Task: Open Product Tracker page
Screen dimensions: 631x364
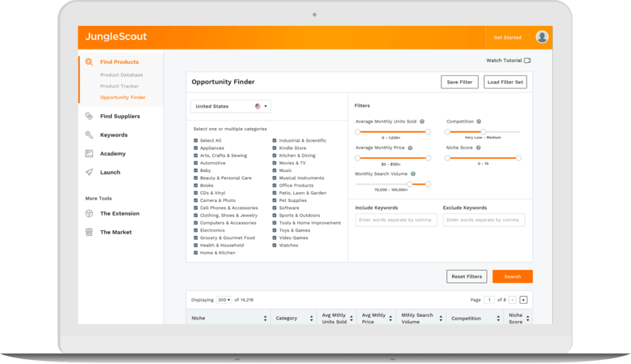Action: click(x=120, y=86)
